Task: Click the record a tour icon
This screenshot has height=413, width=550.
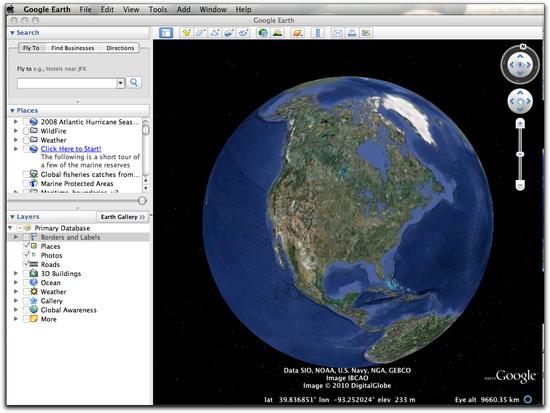Action: tap(243, 33)
